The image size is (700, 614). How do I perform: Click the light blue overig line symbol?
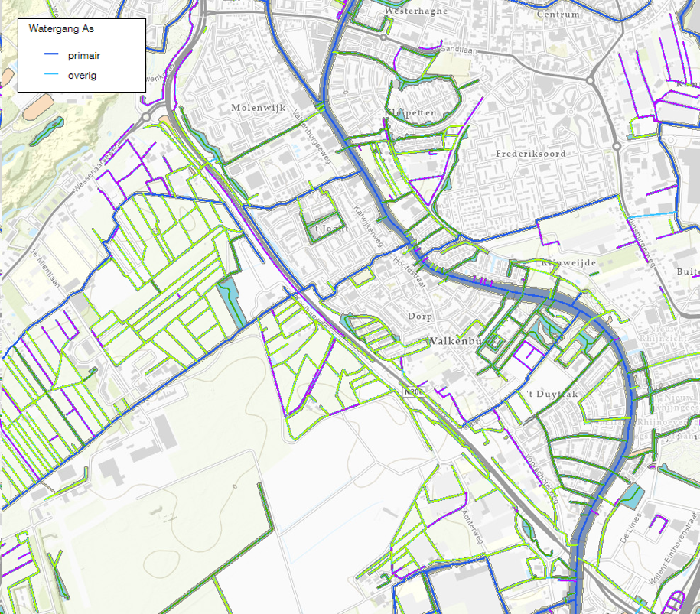pyautogui.click(x=51, y=75)
